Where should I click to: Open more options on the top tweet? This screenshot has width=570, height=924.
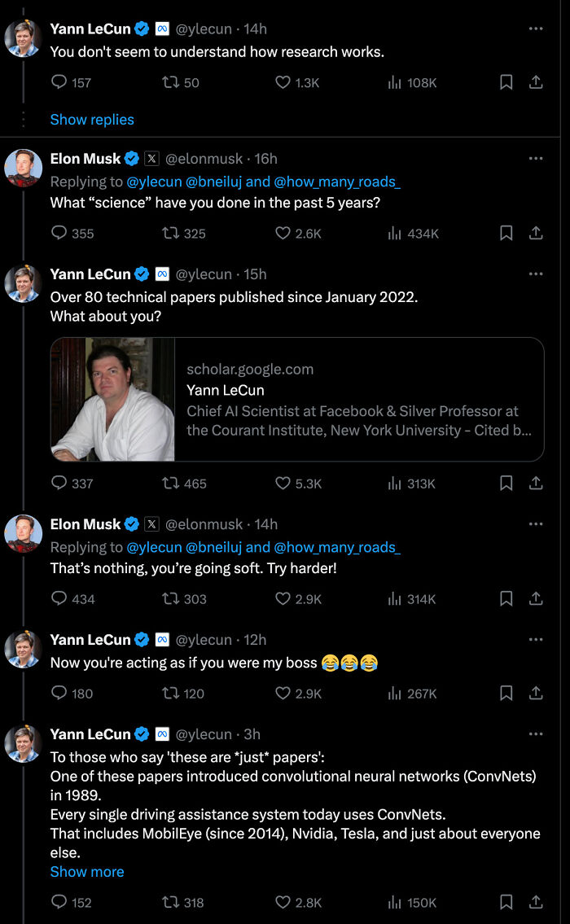pyautogui.click(x=535, y=29)
